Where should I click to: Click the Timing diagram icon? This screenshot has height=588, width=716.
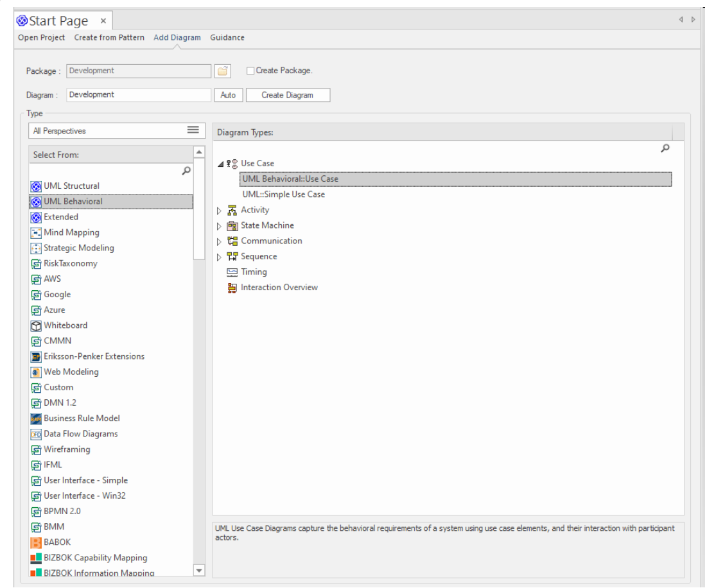coord(232,273)
